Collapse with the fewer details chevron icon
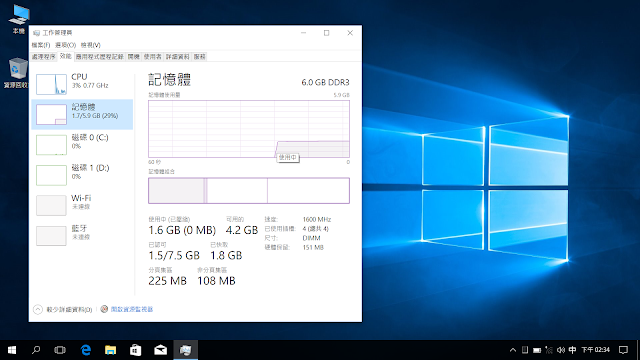The height and width of the screenshot is (360, 640). pyautogui.click(x=38, y=309)
